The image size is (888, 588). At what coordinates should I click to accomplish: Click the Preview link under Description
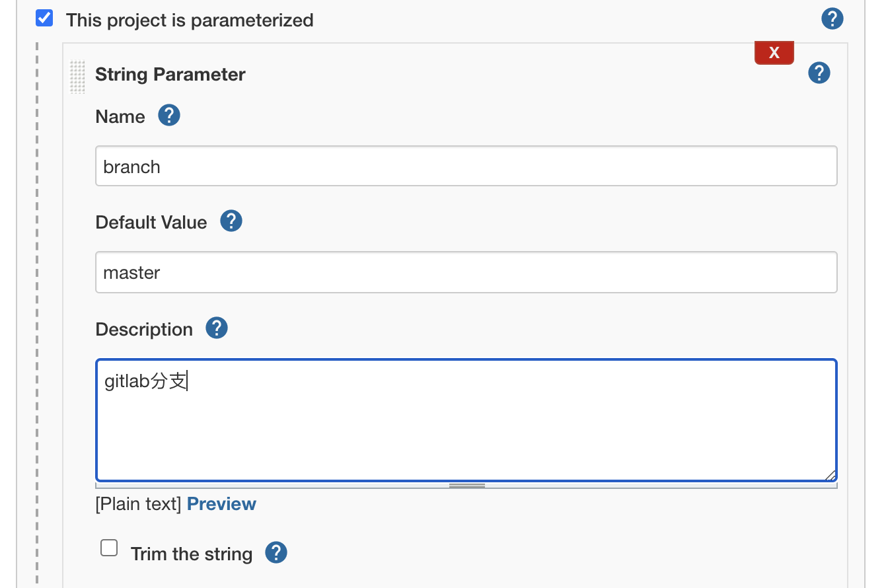[221, 504]
